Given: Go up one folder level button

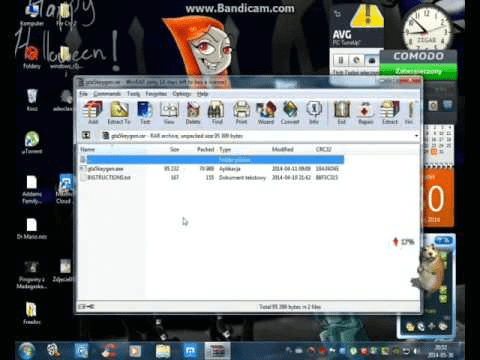Looking at the screenshot, I should [x=86, y=135].
